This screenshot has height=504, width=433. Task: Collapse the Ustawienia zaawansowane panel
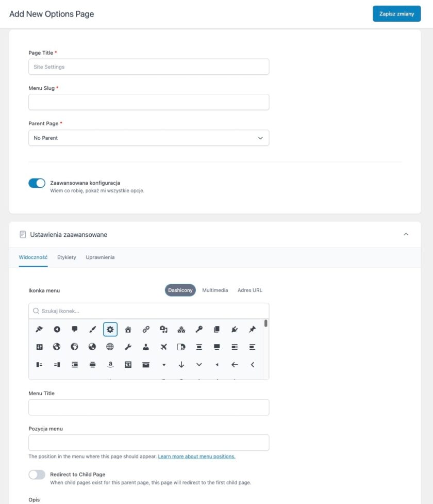pyautogui.click(x=406, y=234)
